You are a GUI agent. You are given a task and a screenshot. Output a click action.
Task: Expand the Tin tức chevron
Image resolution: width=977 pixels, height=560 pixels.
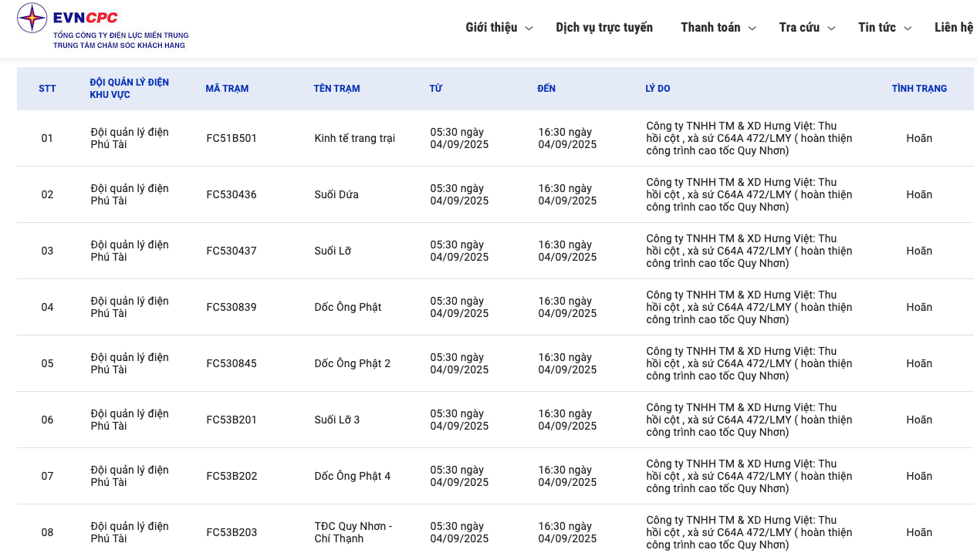click(x=908, y=29)
